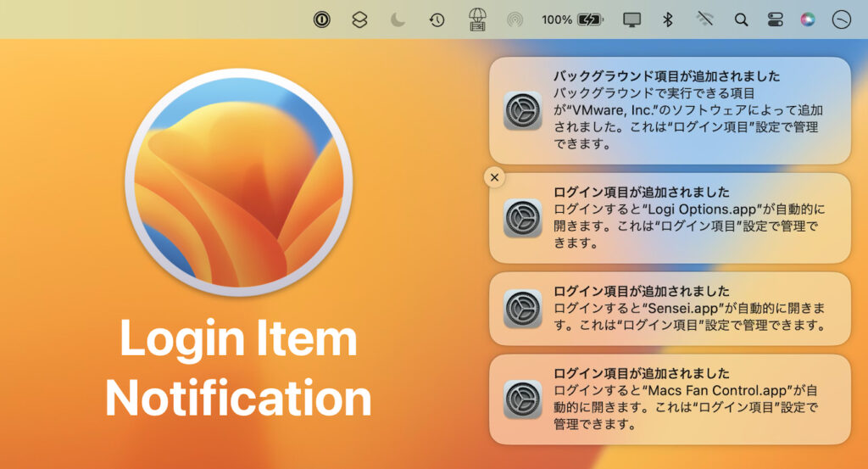Open the VMware, Inc. background item notification
868x469 pixels.
[x=670, y=111]
